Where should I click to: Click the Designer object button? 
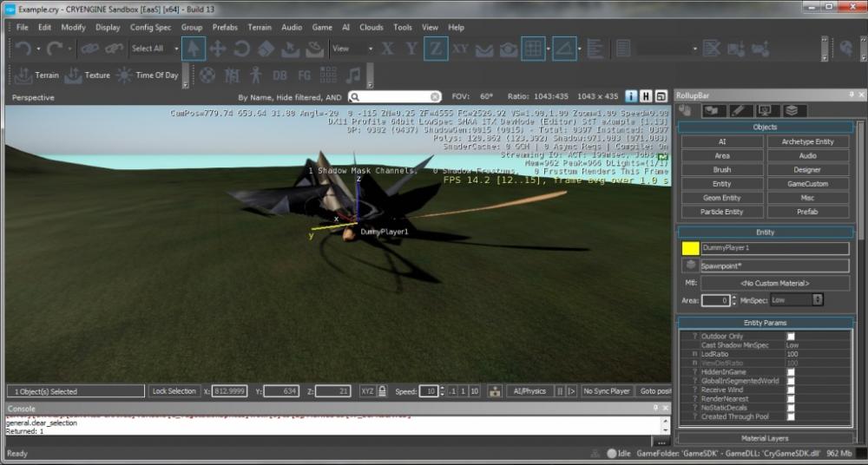click(x=807, y=169)
